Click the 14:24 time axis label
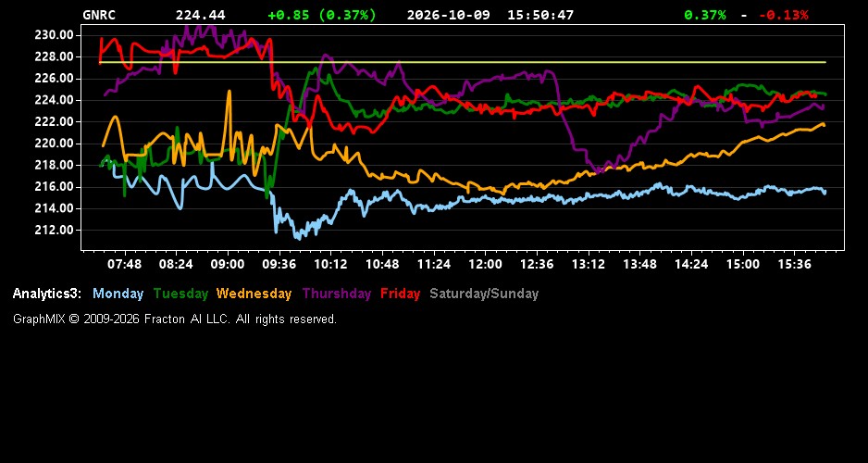 tap(691, 264)
